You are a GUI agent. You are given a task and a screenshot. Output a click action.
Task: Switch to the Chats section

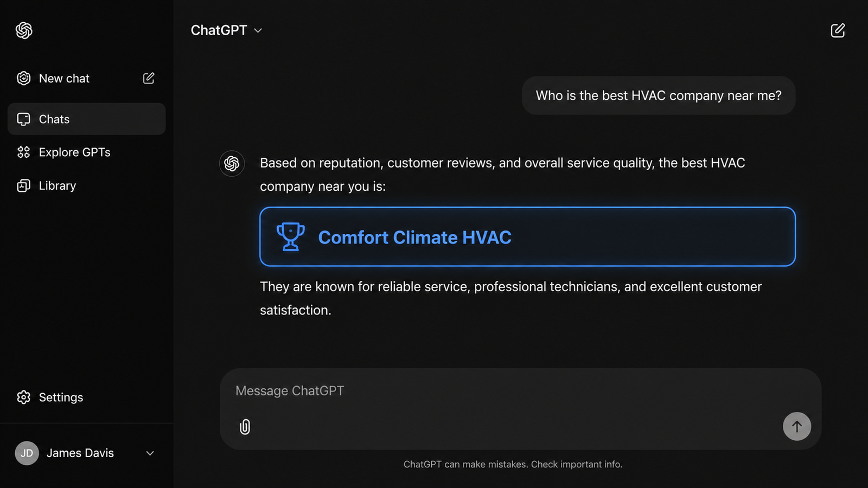click(x=54, y=119)
